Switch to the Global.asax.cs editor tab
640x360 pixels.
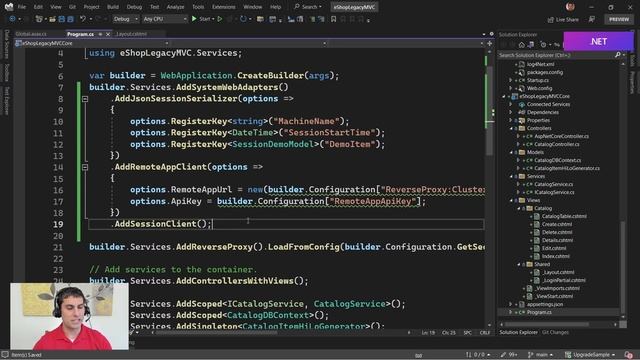point(31,34)
